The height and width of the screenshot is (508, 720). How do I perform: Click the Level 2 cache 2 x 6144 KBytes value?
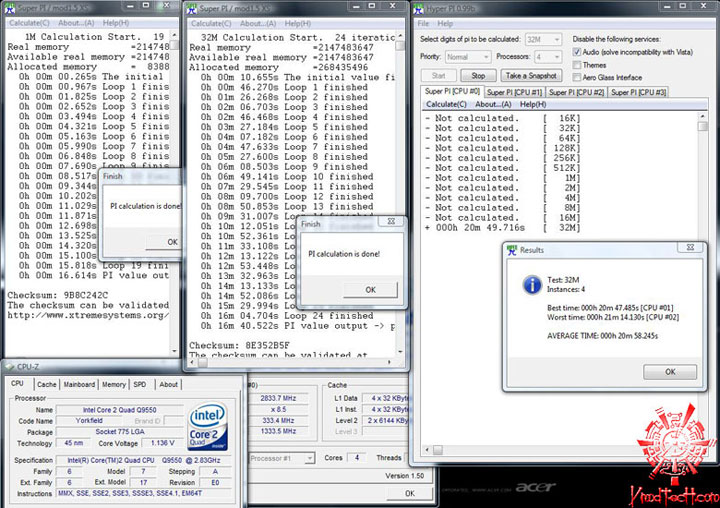tap(386, 420)
